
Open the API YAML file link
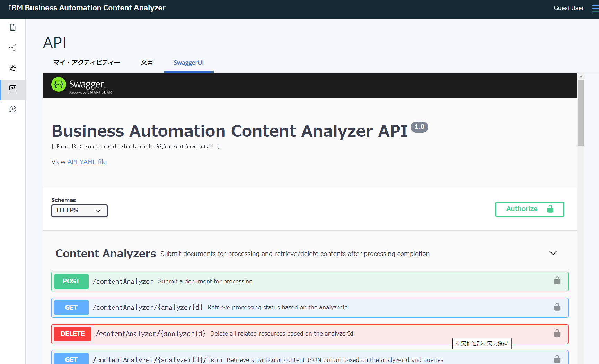point(87,162)
